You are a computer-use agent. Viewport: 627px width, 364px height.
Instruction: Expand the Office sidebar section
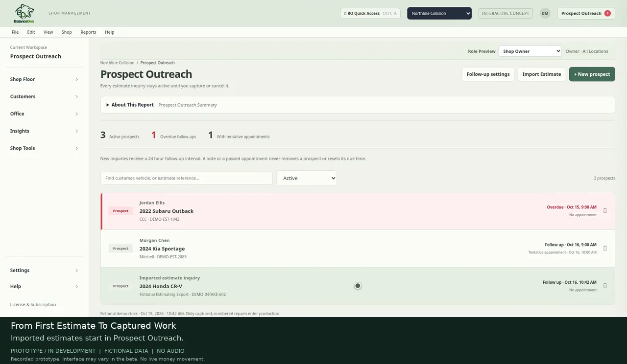tap(44, 114)
